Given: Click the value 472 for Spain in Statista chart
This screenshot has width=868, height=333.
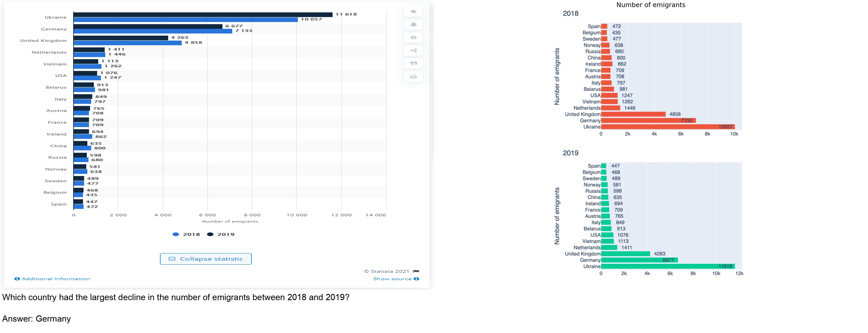Looking at the screenshot, I should 92,207.
